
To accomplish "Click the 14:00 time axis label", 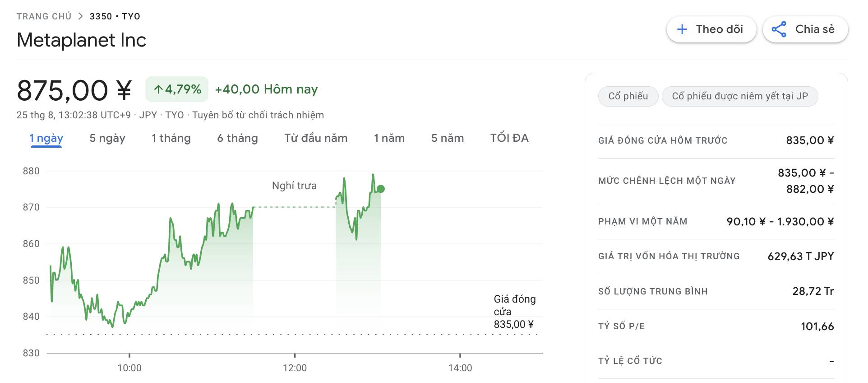I will click(460, 368).
